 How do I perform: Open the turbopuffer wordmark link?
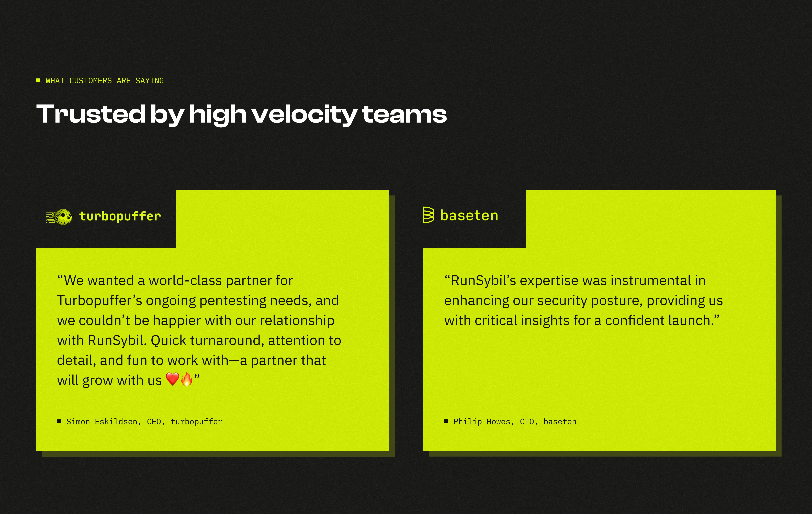(x=120, y=217)
